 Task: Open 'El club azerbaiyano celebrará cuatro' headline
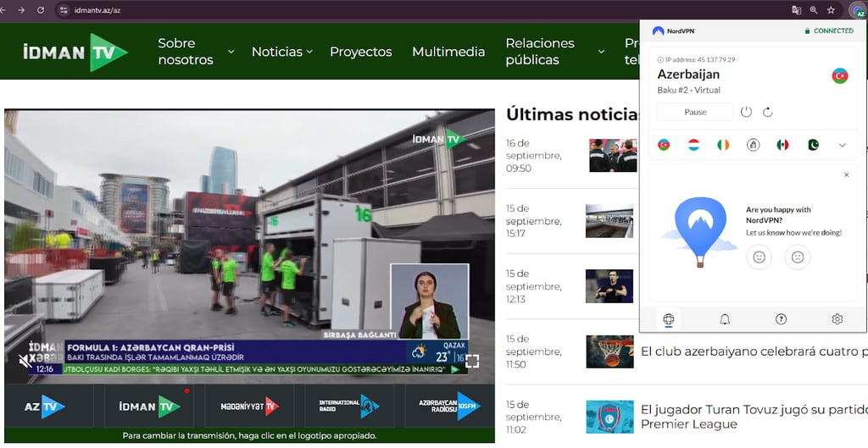754,351
